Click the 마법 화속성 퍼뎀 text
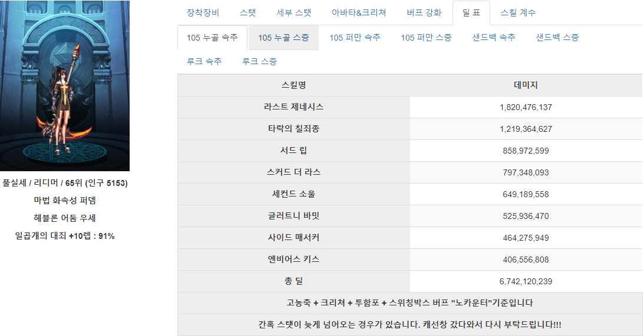 (x=65, y=200)
